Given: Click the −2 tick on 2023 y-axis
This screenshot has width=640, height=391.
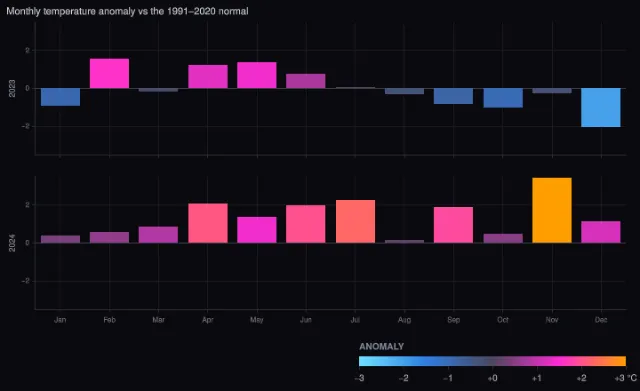Looking at the screenshot, I should 26,127.
